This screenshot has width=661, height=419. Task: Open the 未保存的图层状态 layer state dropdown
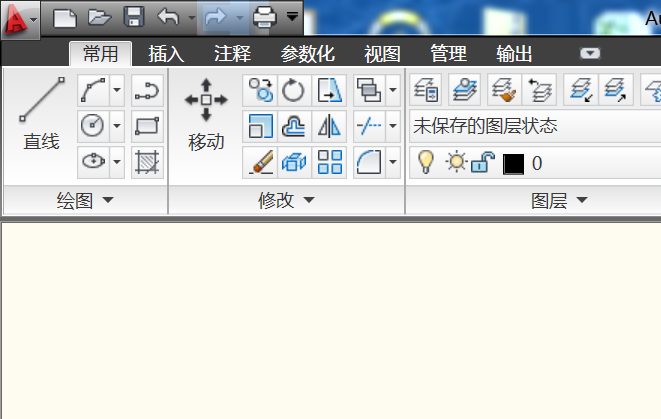tap(535, 126)
